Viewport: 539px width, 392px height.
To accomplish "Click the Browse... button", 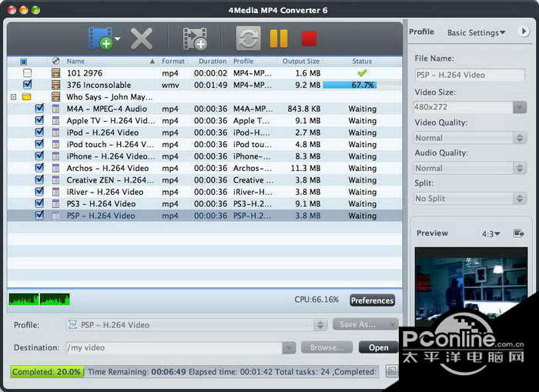I will coord(326,347).
